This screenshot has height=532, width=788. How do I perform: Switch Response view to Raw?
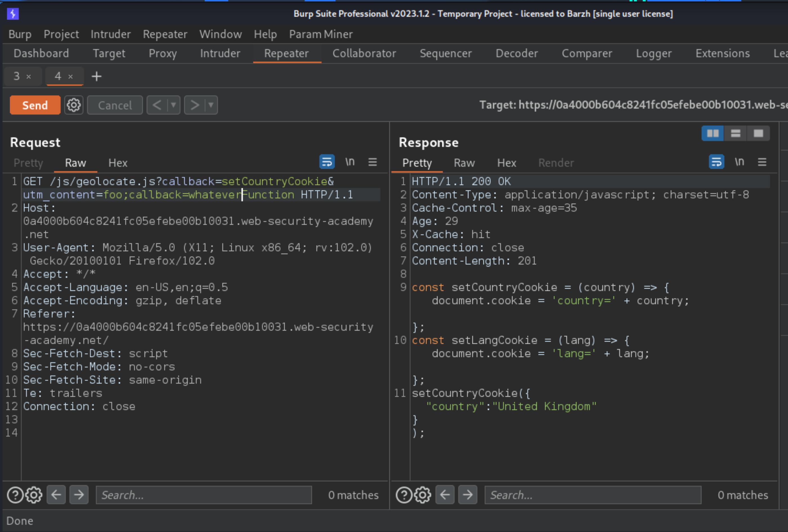point(465,163)
